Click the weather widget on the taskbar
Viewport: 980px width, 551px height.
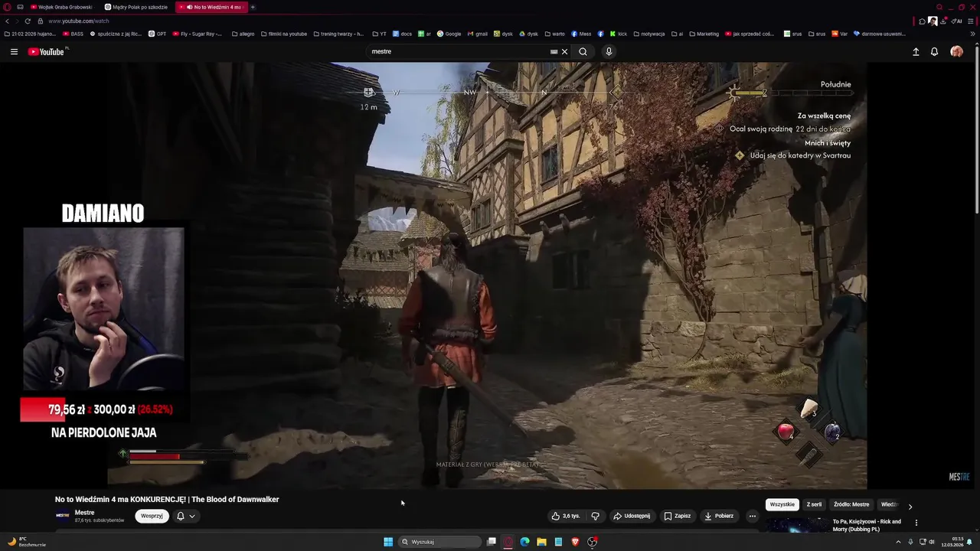tap(27, 542)
